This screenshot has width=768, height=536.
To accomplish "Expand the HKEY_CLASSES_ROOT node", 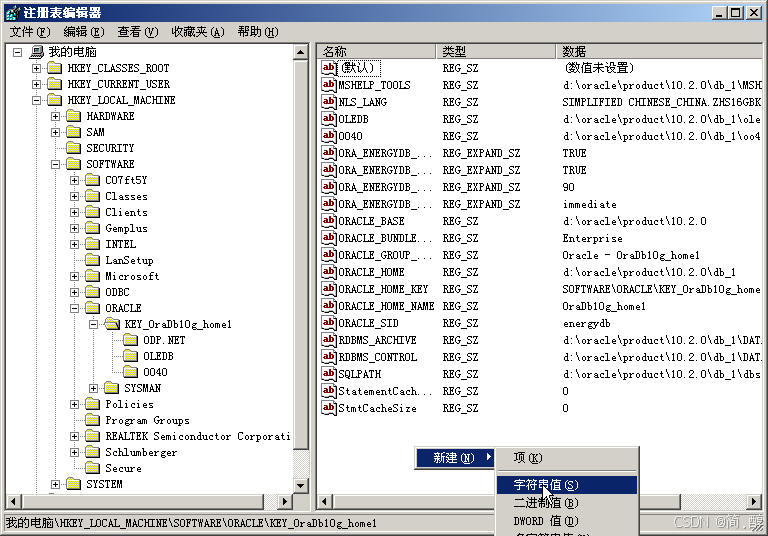I will (36, 68).
